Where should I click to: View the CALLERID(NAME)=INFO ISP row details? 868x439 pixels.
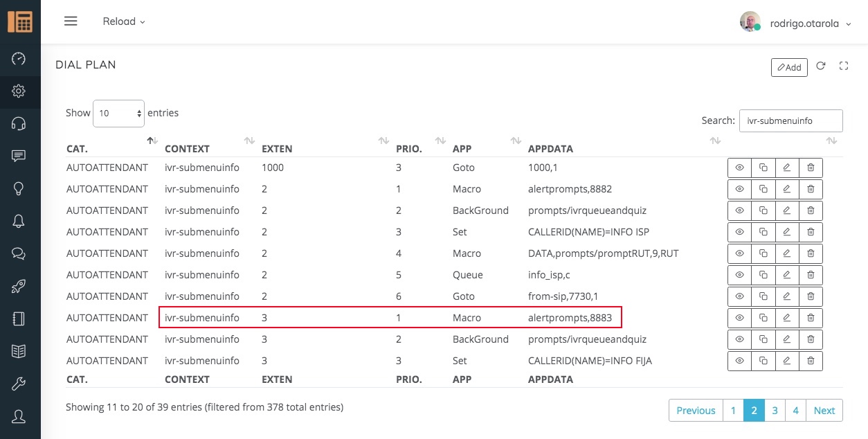tap(739, 232)
